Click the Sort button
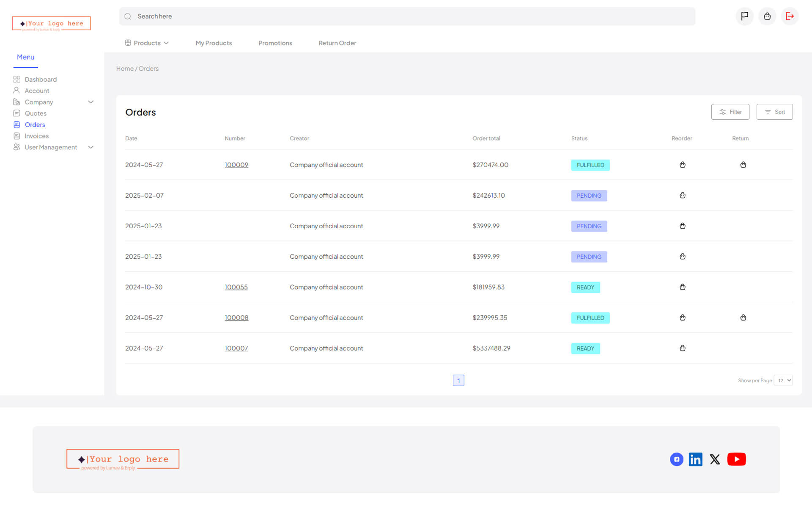 point(774,112)
